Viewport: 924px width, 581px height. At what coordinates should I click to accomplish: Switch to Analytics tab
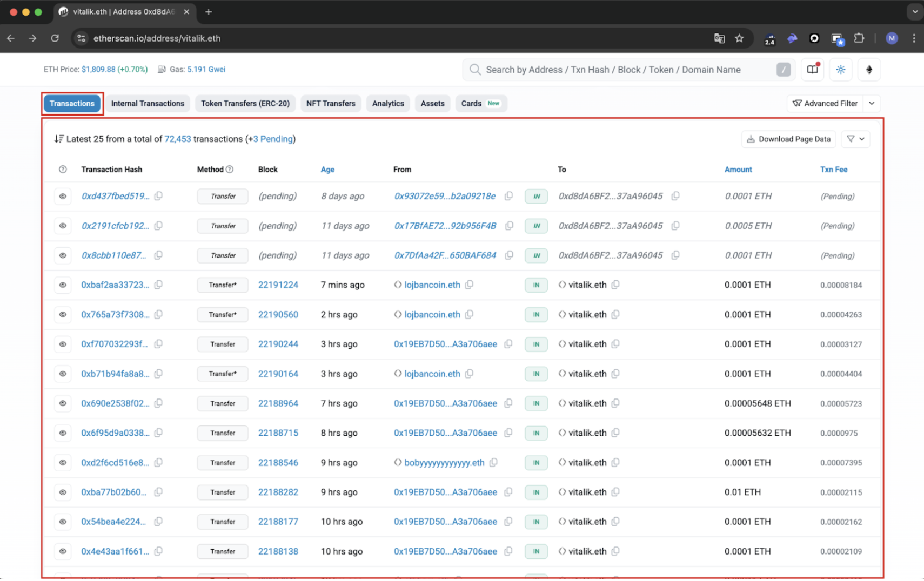point(388,103)
